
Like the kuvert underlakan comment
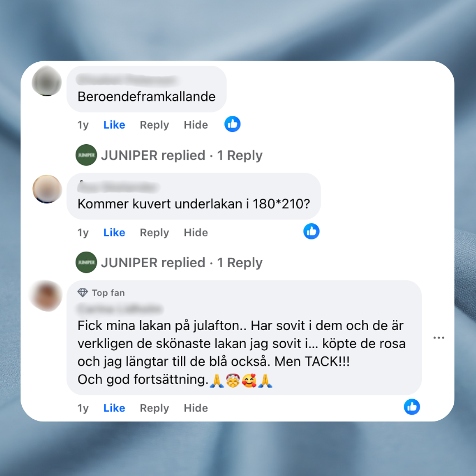pyautogui.click(x=114, y=233)
